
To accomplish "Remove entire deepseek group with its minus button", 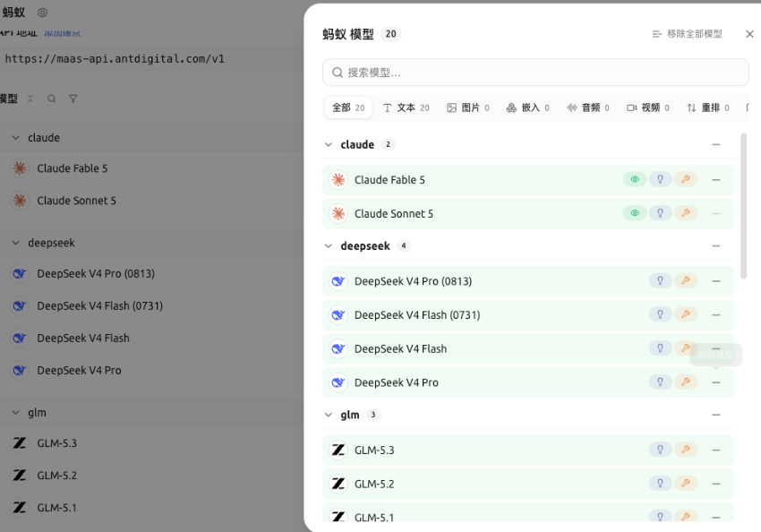I will 716,246.
